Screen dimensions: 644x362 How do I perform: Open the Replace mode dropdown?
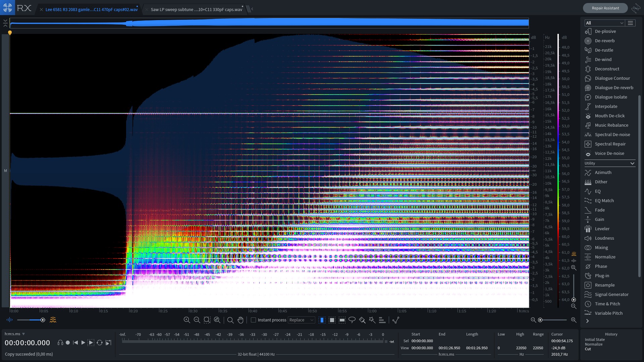(301, 320)
